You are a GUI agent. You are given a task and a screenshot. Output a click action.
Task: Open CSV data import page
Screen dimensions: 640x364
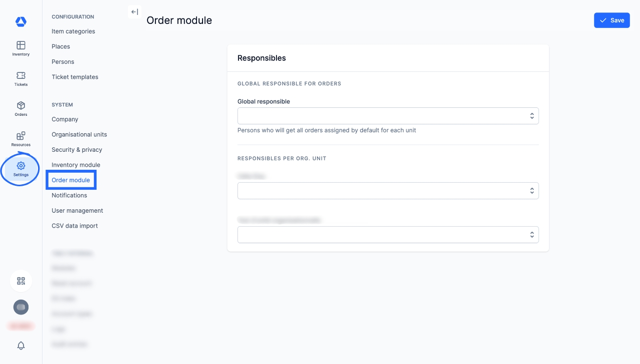click(74, 226)
